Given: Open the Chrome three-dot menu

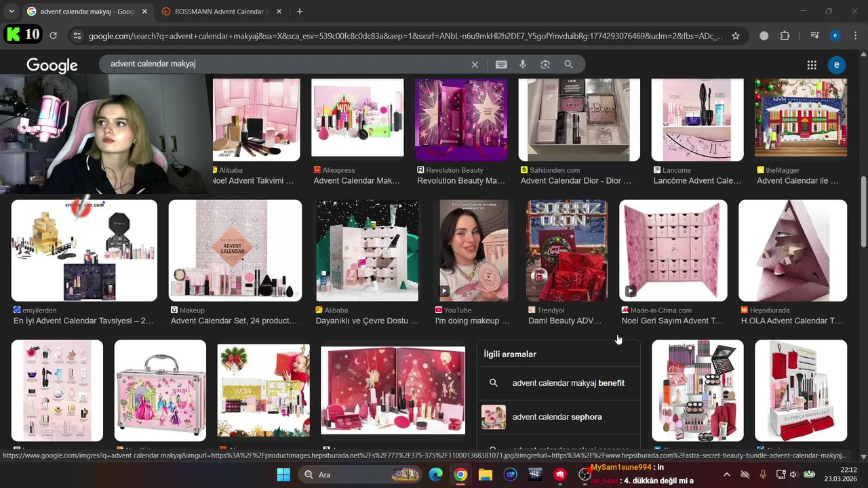Looking at the screenshot, I should click(x=855, y=36).
